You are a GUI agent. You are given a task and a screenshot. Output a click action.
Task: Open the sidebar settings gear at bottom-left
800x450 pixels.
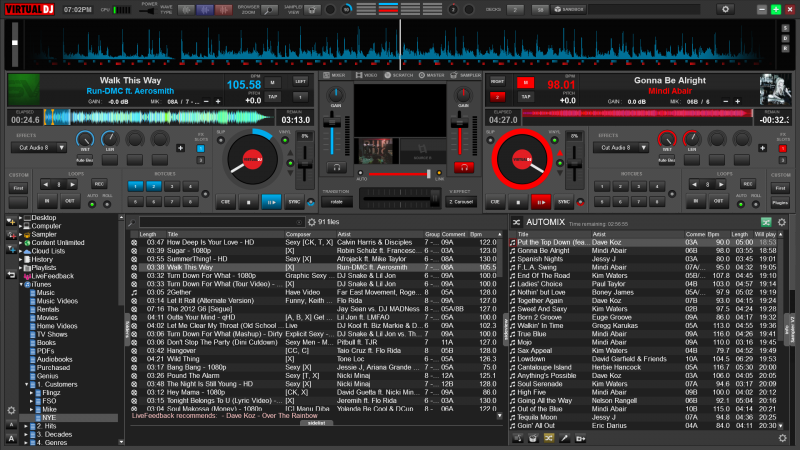pos(11,410)
